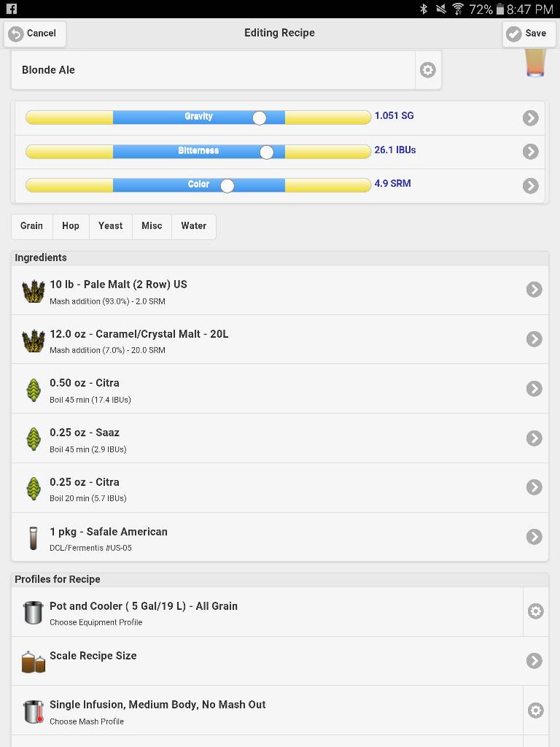
Task: Open mash profile gear for Single Infusion
Action: (x=536, y=711)
